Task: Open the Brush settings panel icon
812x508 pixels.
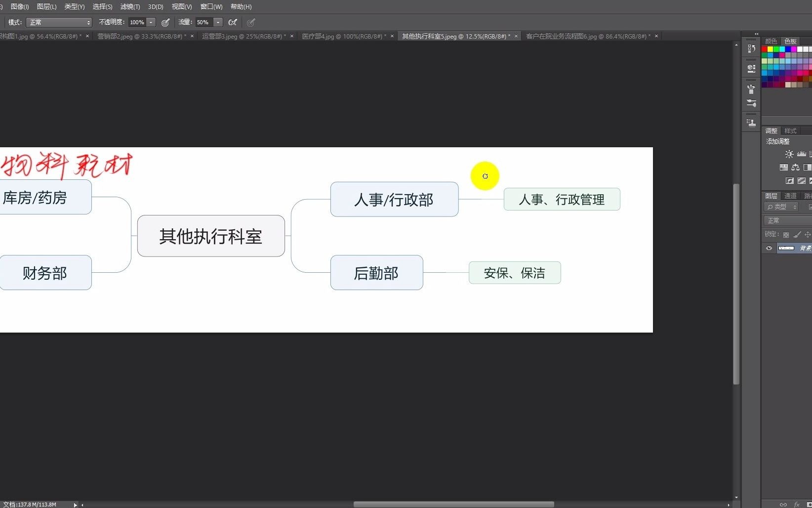Action: pos(751,103)
